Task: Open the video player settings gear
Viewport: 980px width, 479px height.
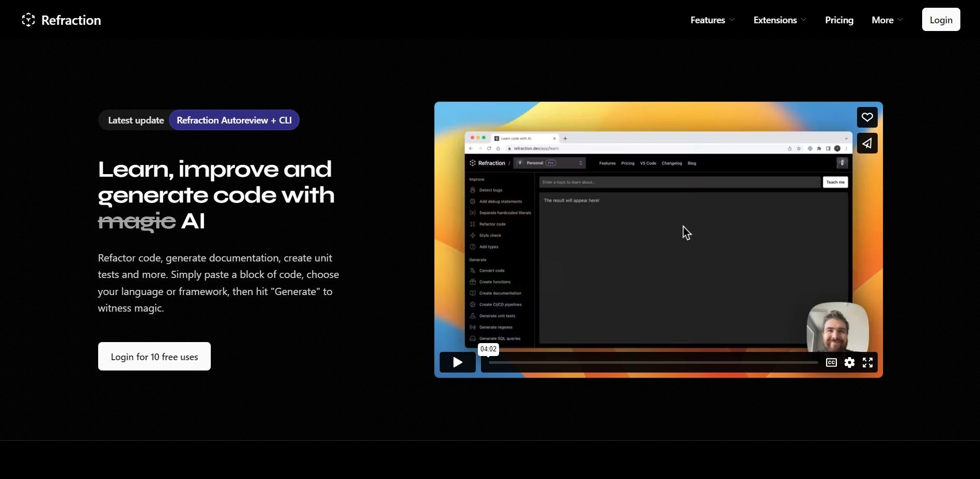Action: click(x=849, y=362)
